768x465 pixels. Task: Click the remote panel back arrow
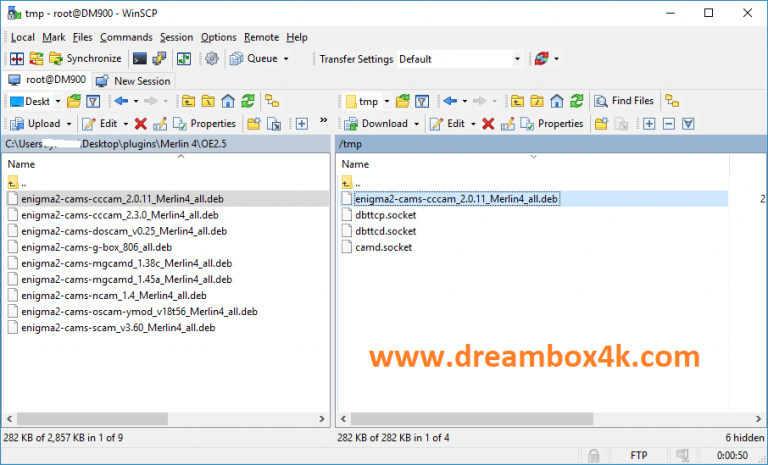click(450, 101)
